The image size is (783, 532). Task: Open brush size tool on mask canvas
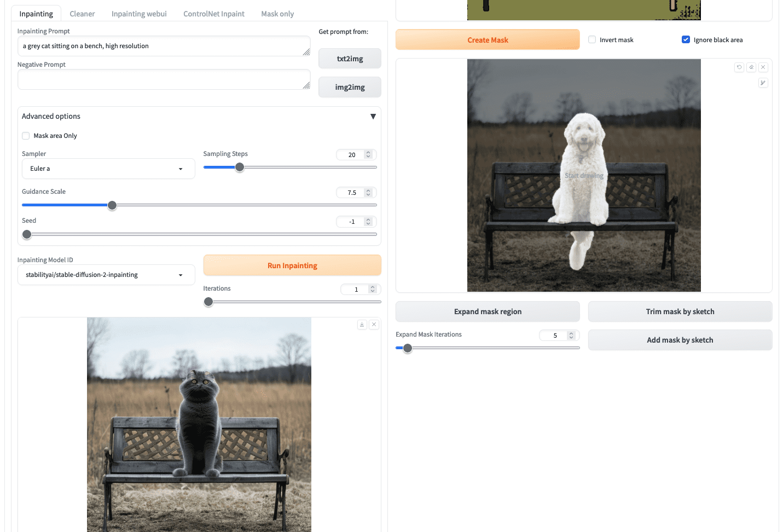pos(763,83)
